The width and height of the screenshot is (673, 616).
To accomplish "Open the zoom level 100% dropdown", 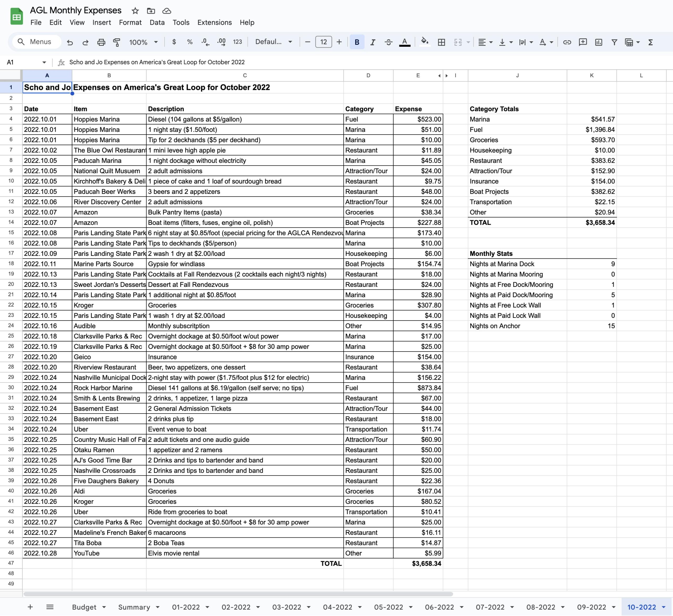I will (x=144, y=42).
